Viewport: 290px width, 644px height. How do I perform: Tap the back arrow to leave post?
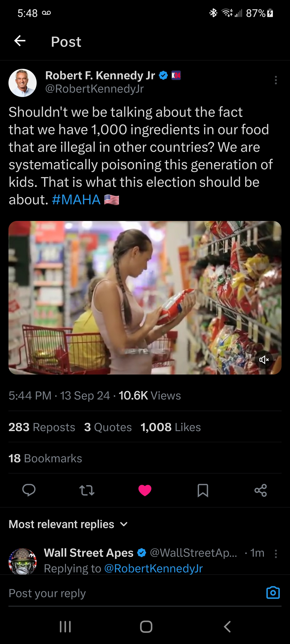(x=20, y=41)
